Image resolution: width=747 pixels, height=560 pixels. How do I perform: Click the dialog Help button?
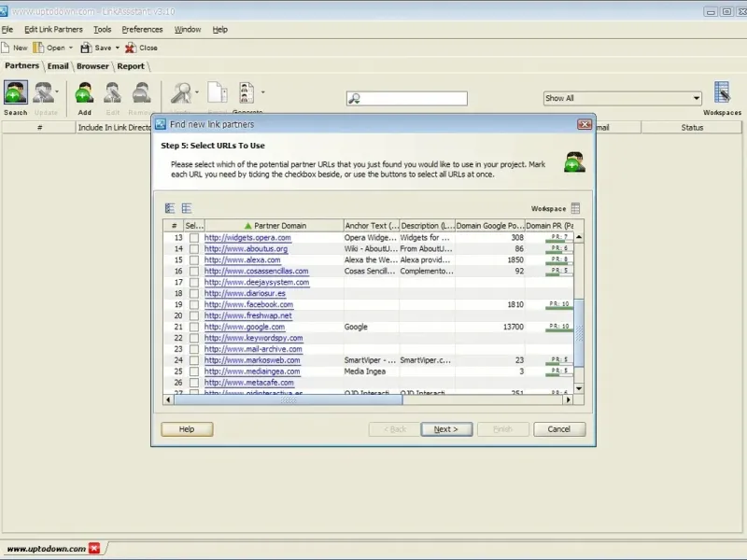point(187,429)
